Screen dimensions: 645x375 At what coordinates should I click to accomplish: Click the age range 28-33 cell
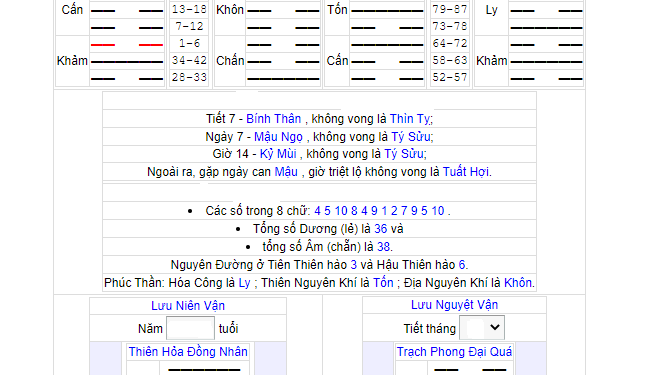189,78
